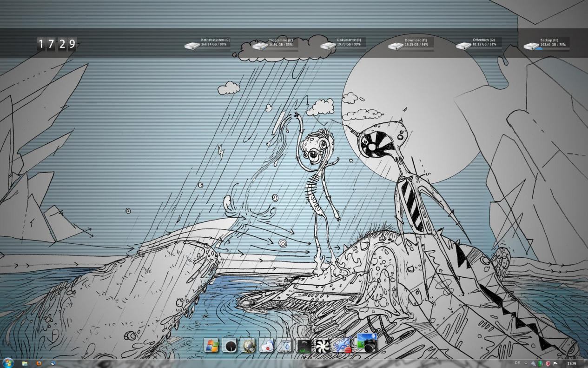Viewport: 588px width, 368px height.
Task: Open the 17:29 taskbar clock
Action: [x=572, y=364]
